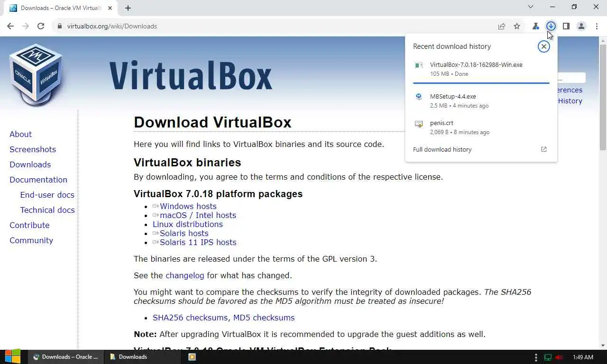Click the scrollbar down arrow
Screen dimensions: 607x364
click(603, 346)
